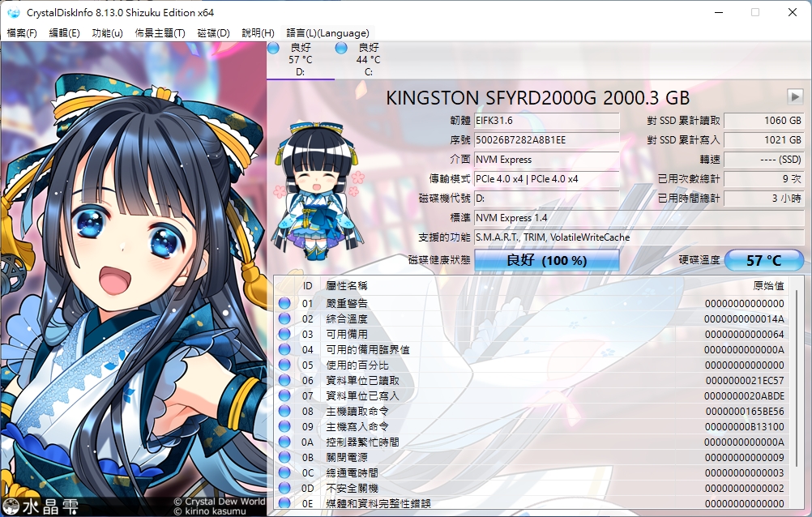812x517 pixels.
Task: Click status orb for attribute 01 嚴重警告
Action: click(x=284, y=303)
